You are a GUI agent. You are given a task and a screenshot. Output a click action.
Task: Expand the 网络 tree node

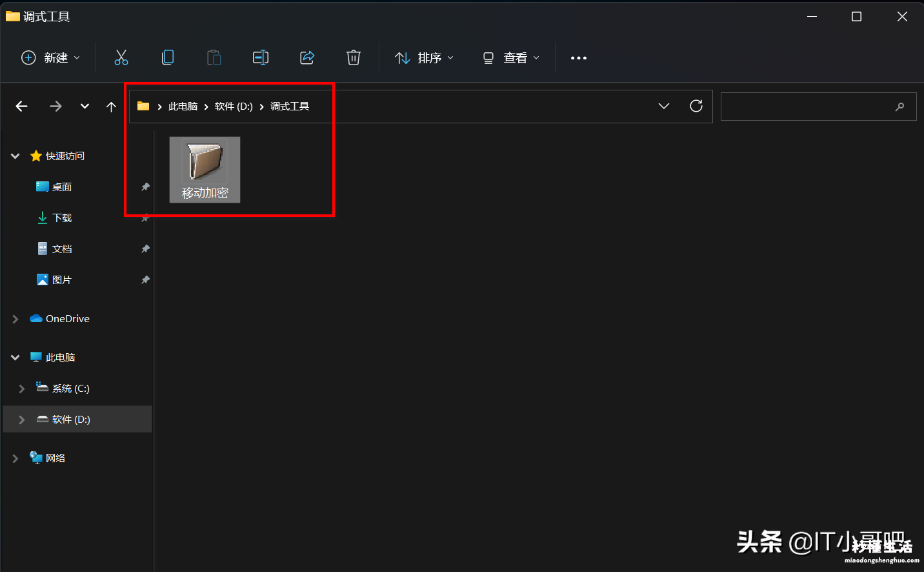click(15, 458)
